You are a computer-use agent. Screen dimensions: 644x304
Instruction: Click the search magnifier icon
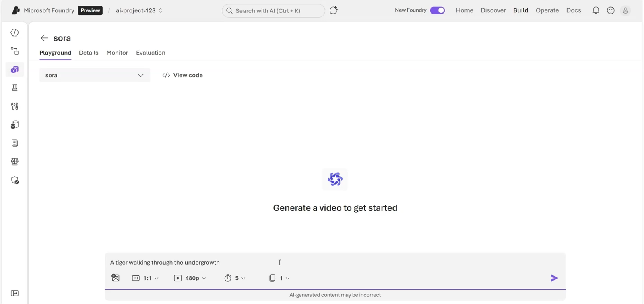(x=229, y=11)
